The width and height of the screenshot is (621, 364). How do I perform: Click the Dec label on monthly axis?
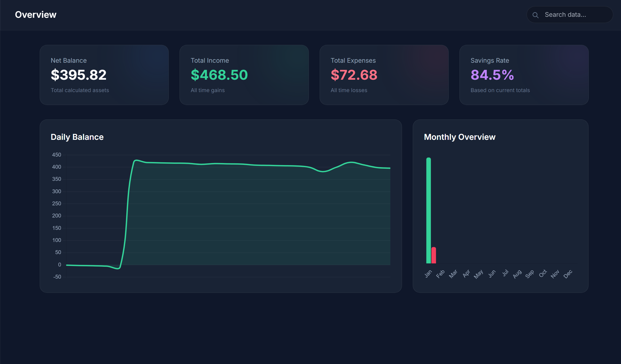[568, 274]
